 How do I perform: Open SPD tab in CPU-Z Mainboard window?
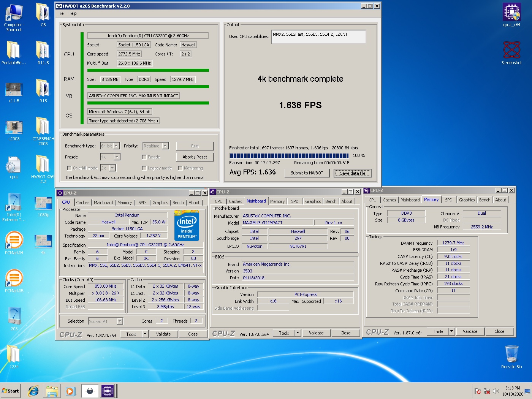(x=295, y=202)
